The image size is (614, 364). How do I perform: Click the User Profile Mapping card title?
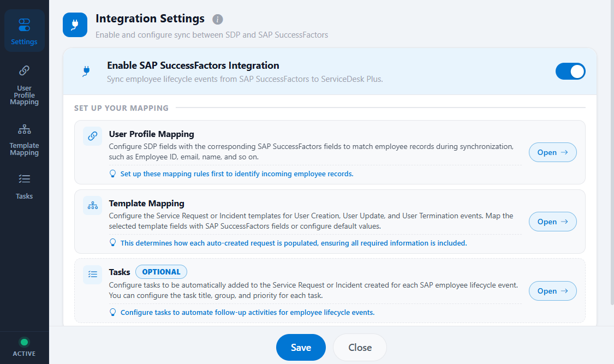(x=152, y=134)
